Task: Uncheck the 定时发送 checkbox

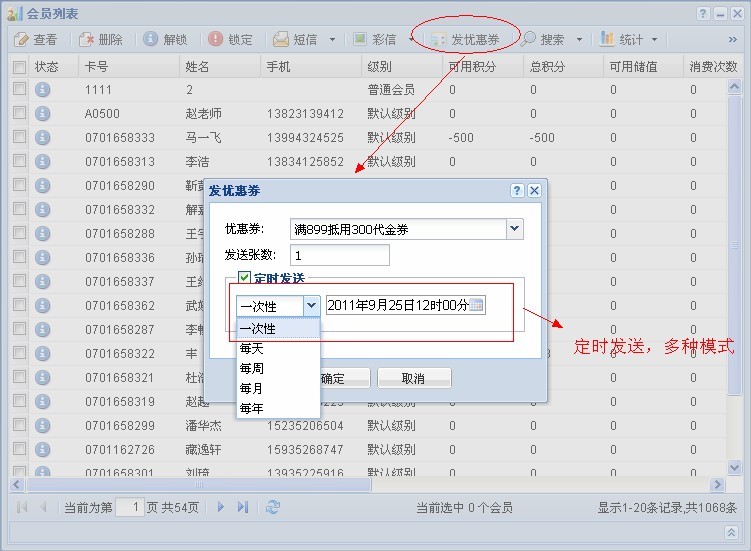Action: tap(244, 278)
